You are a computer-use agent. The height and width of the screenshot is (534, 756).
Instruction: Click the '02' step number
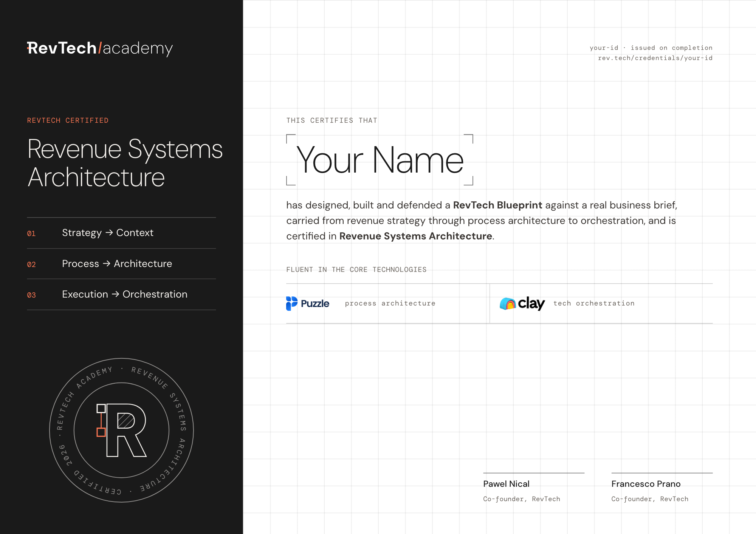(31, 265)
